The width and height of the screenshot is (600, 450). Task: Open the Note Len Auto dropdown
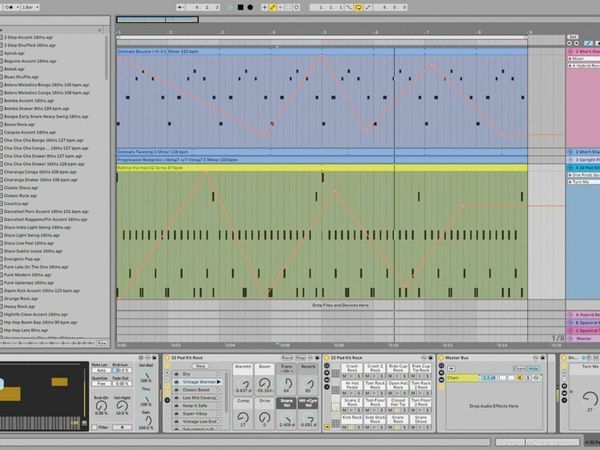point(101,370)
